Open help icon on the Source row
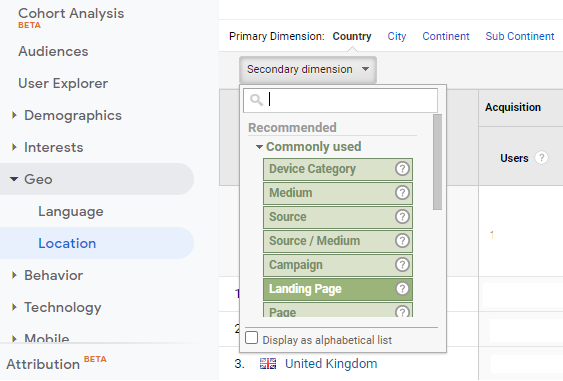This screenshot has width=563, height=381. [x=402, y=217]
